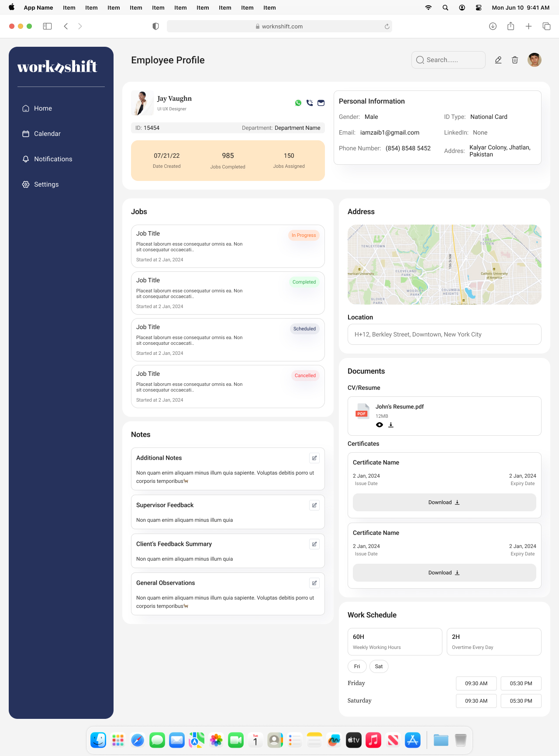The width and height of the screenshot is (559, 756).
Task: Click Friday start time 09:30 AM
Action: pos(476,683)
